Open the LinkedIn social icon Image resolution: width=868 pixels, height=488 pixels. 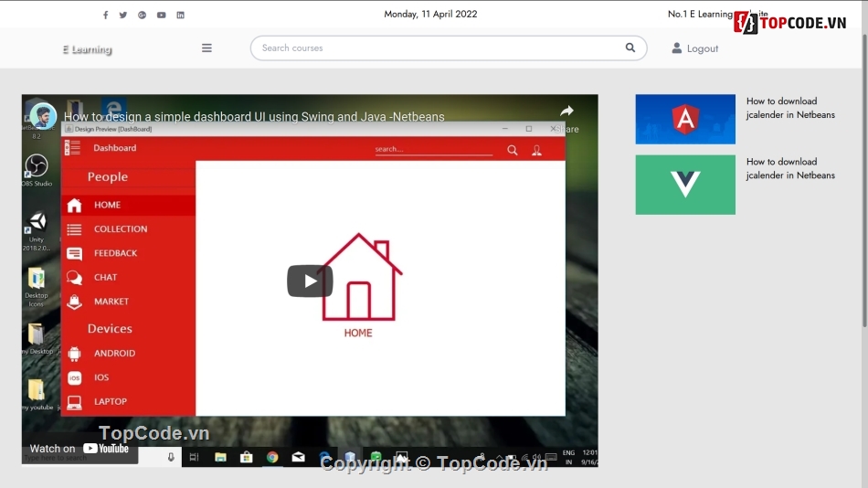181,15
